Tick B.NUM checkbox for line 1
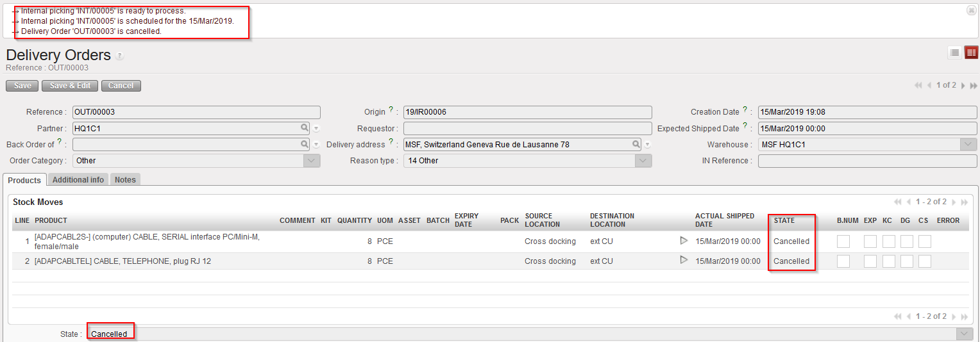 click(x=843, y=241)
